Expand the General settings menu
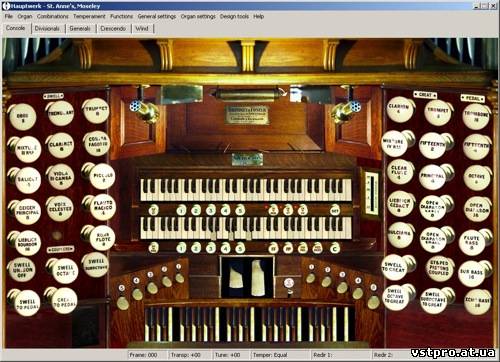Image resolution: width=500 pixels, height=362 pixels. [157, 16]
